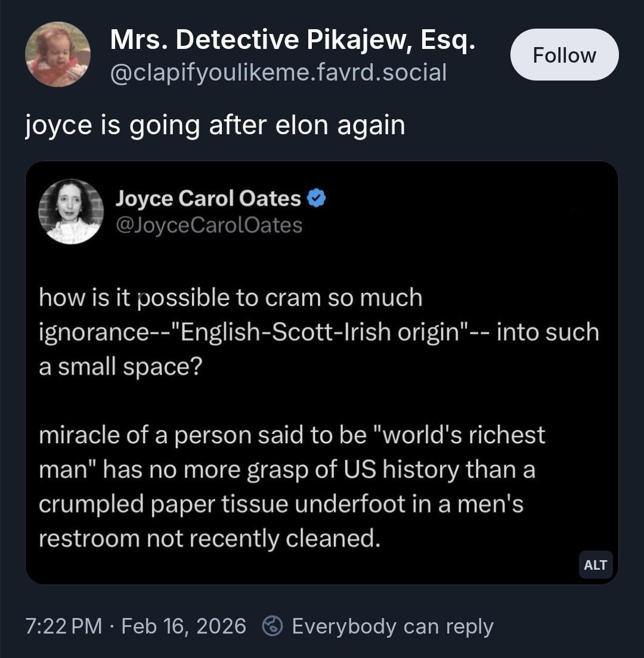Viewport: 644px width, 658px height.
Task: Click the Follow button
Action: pos(564,55)
